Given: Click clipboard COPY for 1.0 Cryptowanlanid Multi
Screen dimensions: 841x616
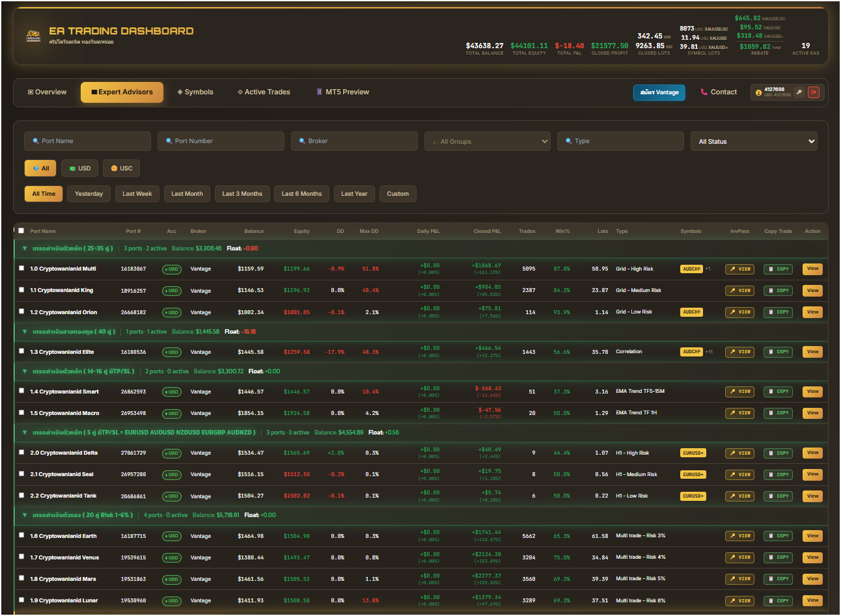Looking at the screenshot, I should pyautogui.click(x=778, y=269).
